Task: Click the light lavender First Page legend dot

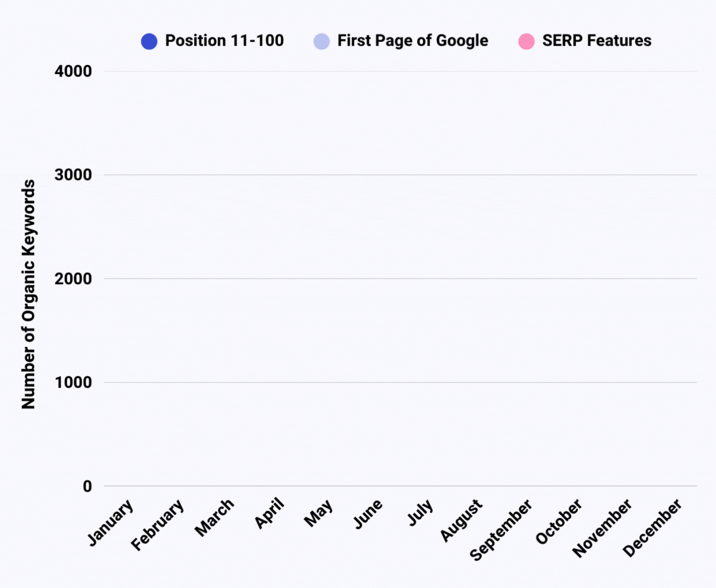Action: pyautogui.click(x=321, y=41)
